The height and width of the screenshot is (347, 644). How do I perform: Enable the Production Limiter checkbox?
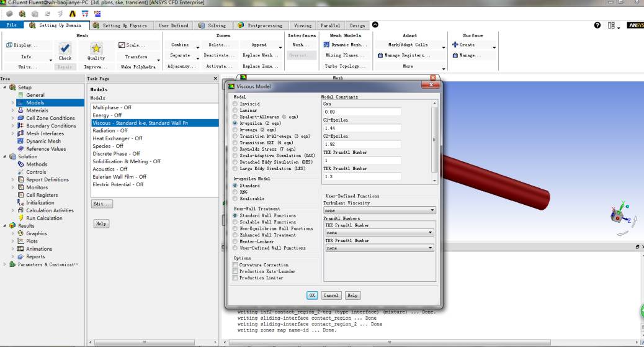[235, 278]
